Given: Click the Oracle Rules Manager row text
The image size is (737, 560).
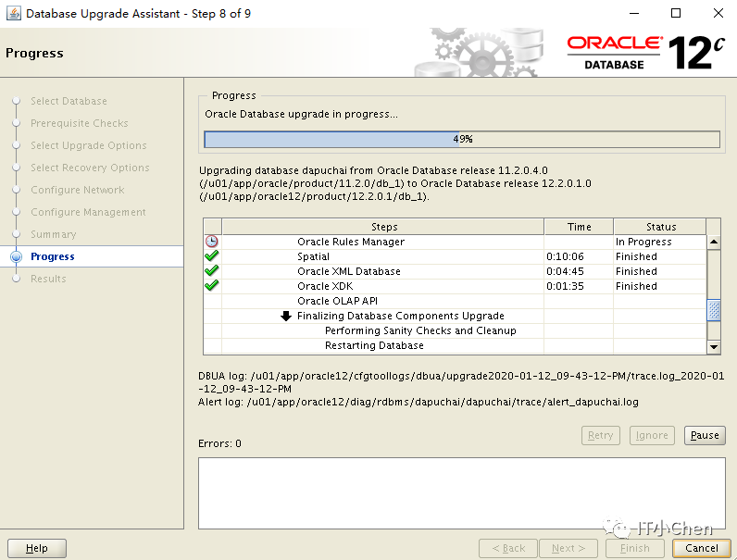Looking at the screenshot, I should 351,242.
